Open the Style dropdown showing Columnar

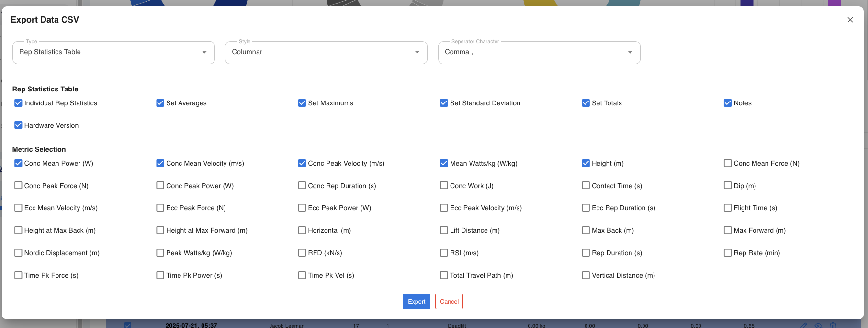point(326,52)
